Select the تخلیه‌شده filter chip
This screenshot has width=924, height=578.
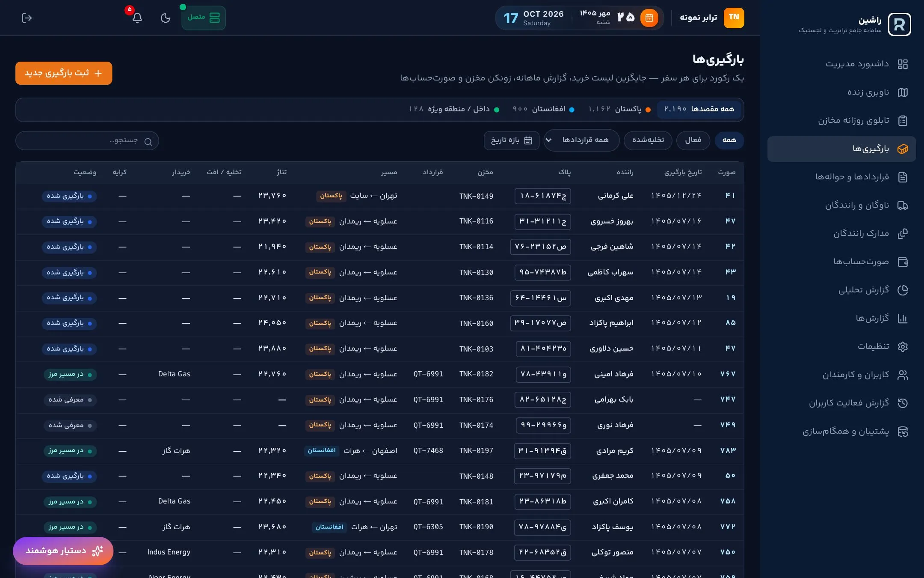pyautogui.click(x=648, y=140)
